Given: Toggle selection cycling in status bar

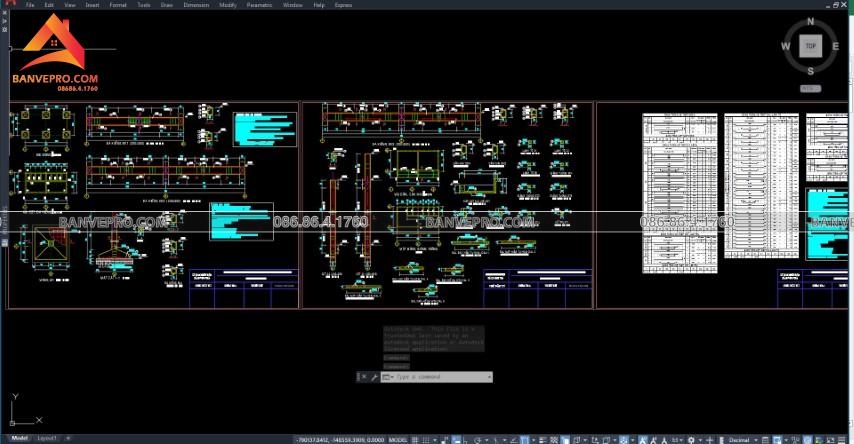Looking at the screenshot, I should click(565, 439).
